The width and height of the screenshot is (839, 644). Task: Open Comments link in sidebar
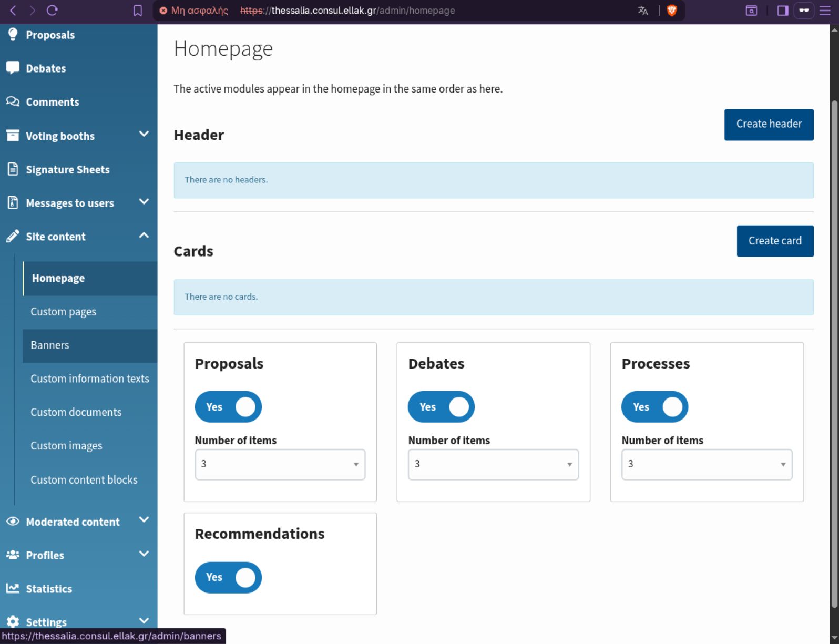[x=53, y=102]
